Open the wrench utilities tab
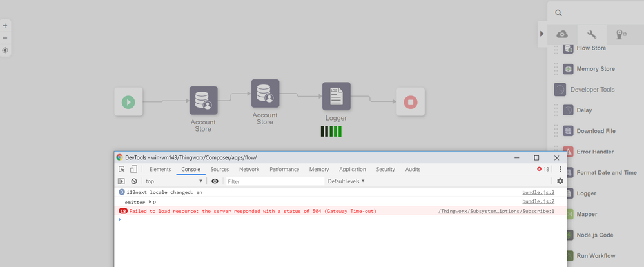The width and height of the screenshot is (644, 267). (592, 35)
